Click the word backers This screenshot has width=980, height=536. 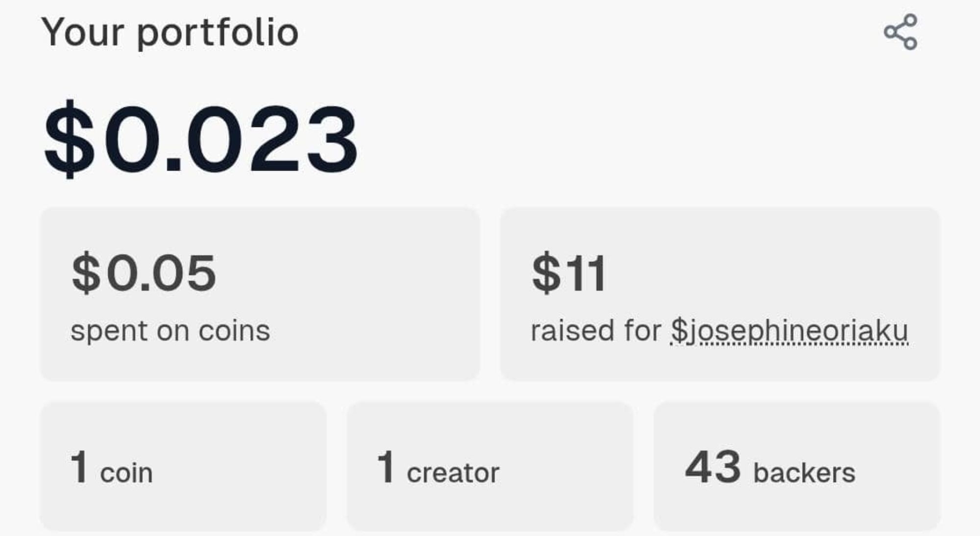click(804, 473)
